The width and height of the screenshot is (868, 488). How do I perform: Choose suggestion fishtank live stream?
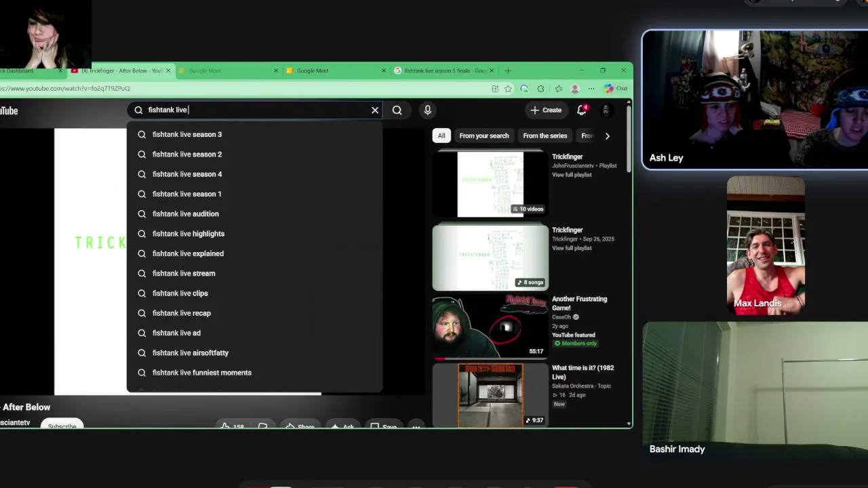pos(254,273)
